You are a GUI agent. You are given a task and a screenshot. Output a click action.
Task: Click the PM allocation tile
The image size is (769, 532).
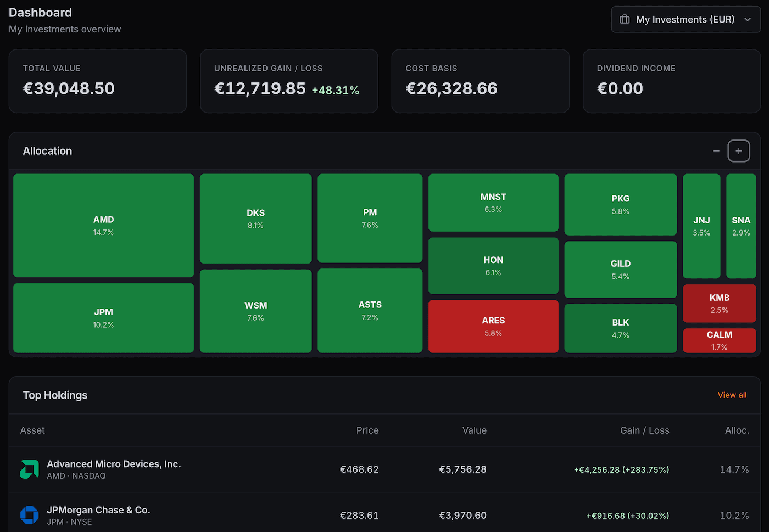[x=370, y=218]
